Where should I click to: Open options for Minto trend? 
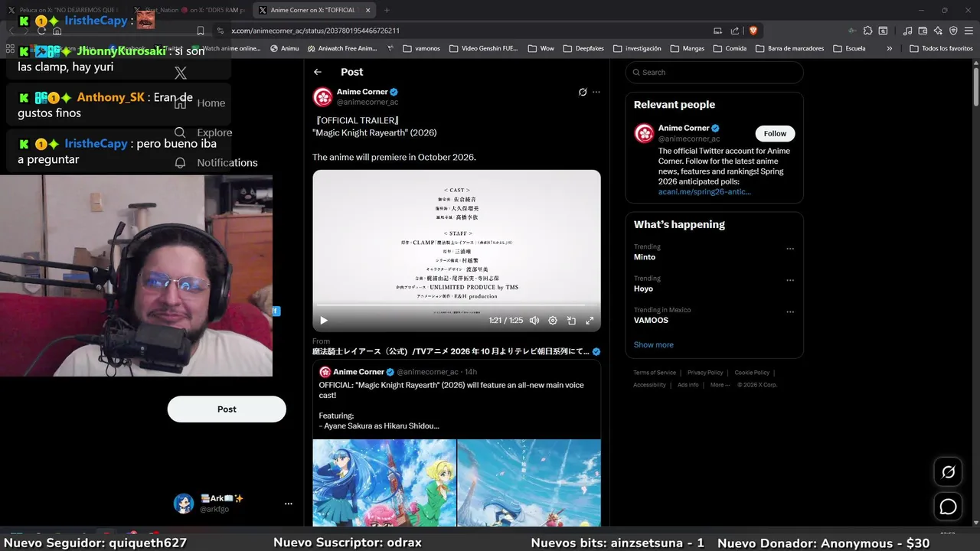790,249
